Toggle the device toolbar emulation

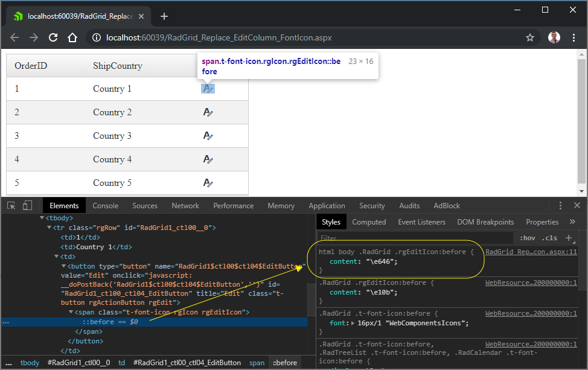point(27,206)
